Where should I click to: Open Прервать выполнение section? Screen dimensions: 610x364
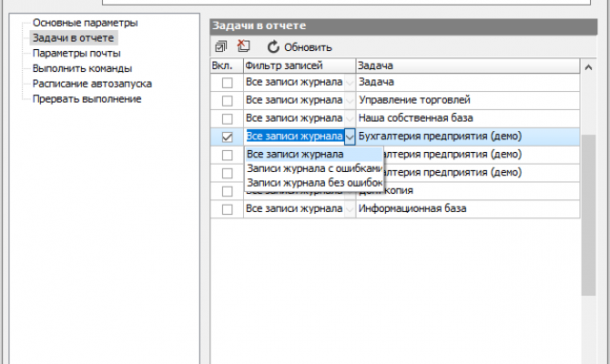86,98
